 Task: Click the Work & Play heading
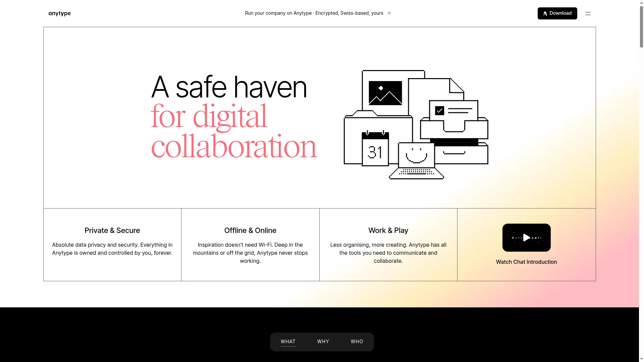[x=388, y=231]
